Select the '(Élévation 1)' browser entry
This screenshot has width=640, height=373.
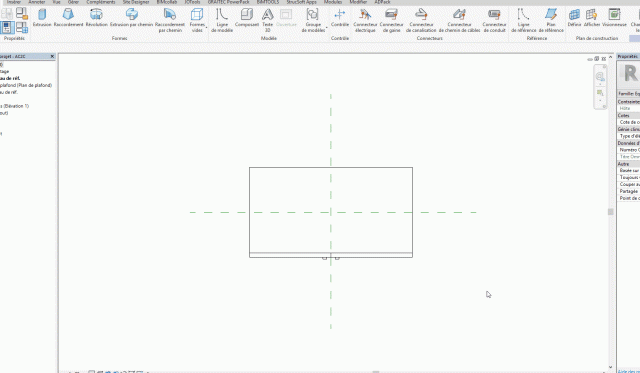pos(15,106)
